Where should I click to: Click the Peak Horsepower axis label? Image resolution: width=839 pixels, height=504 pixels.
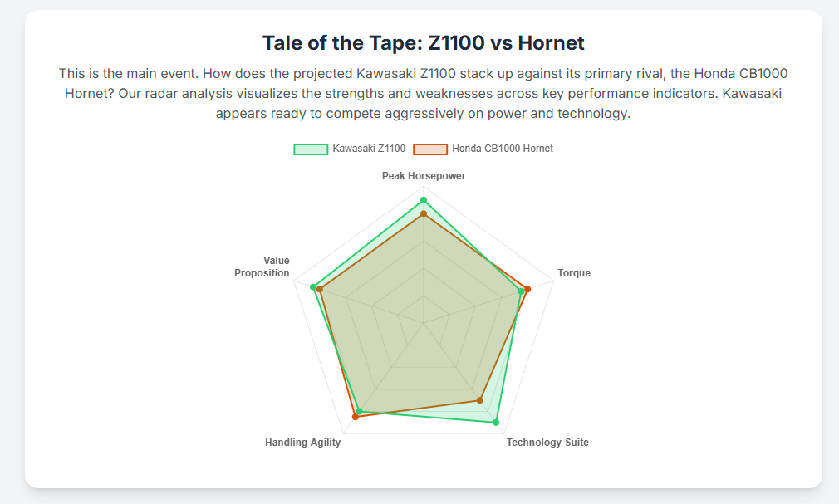coord(424,176)
